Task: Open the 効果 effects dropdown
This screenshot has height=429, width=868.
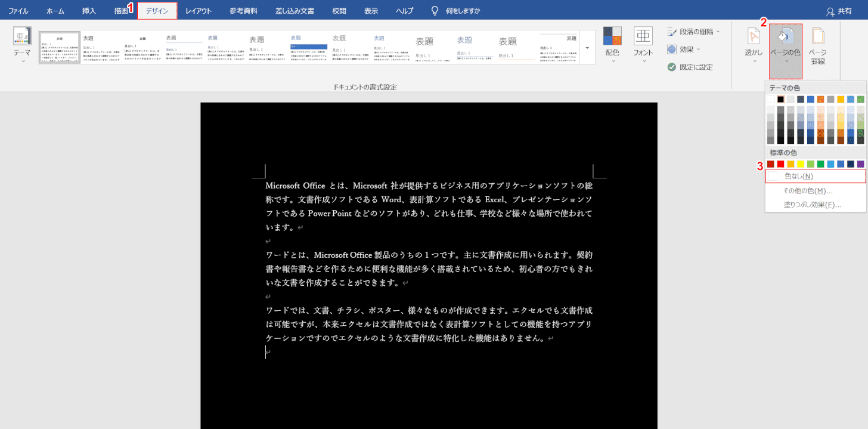Action: (684, 49)
